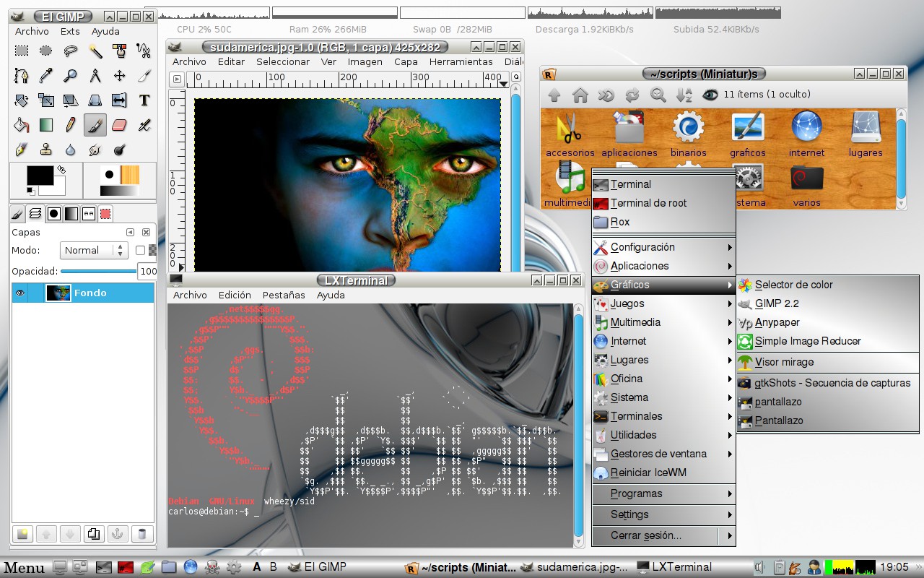Click the black foreground color swatch
This screenshot has width=924, height=578.
pyautogui.click(x=40, y=176)
